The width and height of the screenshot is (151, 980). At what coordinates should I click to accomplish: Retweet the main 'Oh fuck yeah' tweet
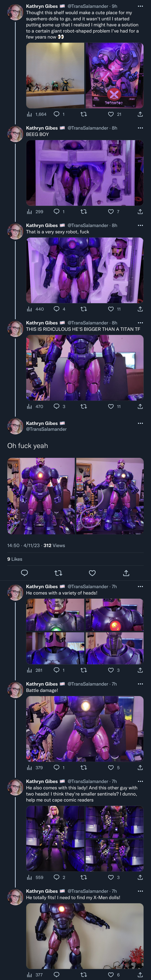58,573
